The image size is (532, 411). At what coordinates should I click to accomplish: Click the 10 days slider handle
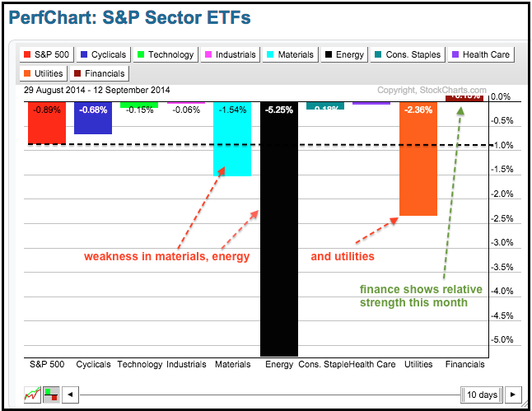click(x=481, y=395)
